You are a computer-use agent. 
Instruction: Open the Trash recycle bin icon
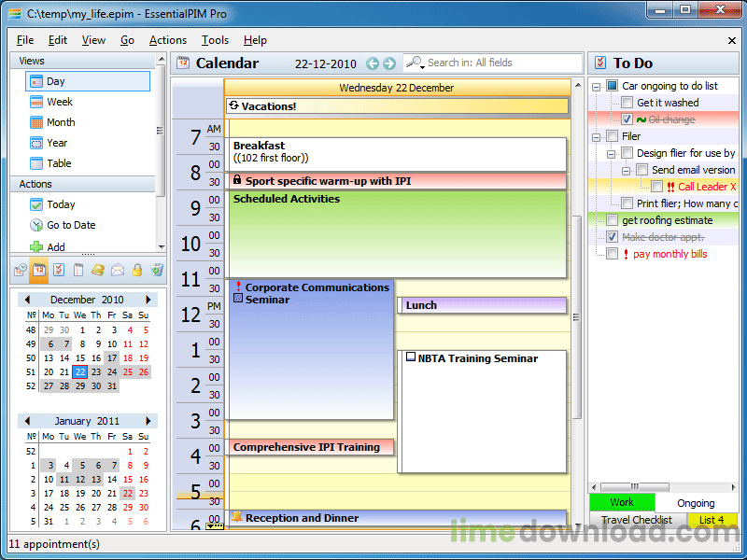[157, 270]
